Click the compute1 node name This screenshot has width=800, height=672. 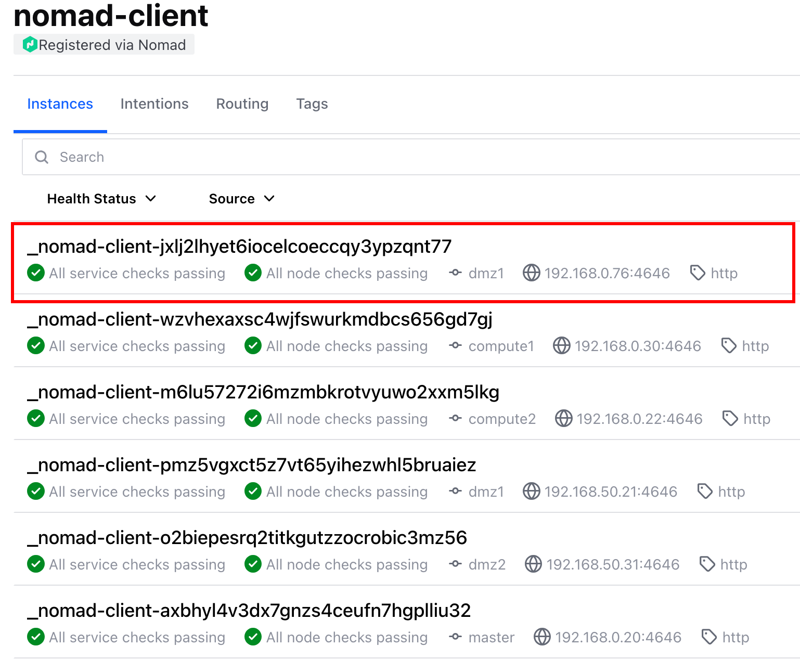pyautogui.click(x=501, y=346)
